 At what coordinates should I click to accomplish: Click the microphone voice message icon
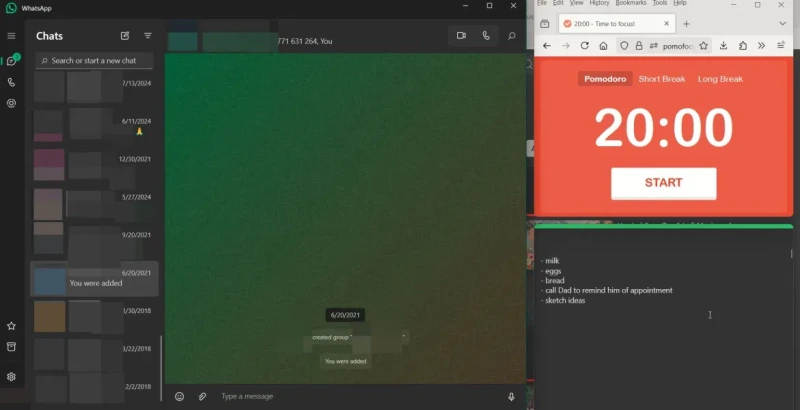(511, 396)
